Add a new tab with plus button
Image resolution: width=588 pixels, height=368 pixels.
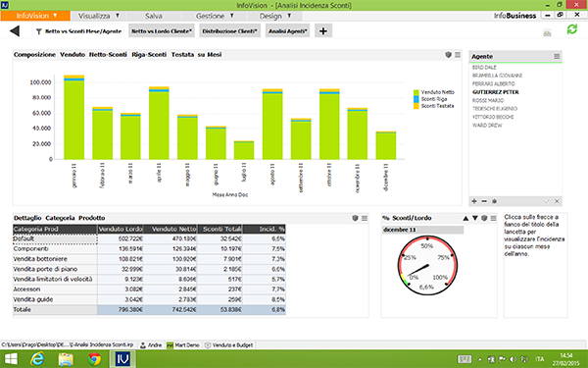[323, 30]
